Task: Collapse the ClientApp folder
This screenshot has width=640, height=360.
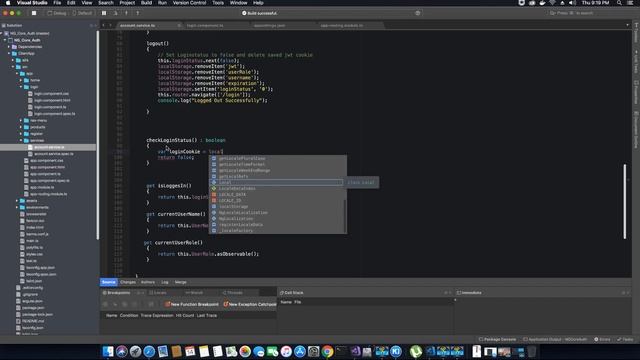Action: [9, 53]
